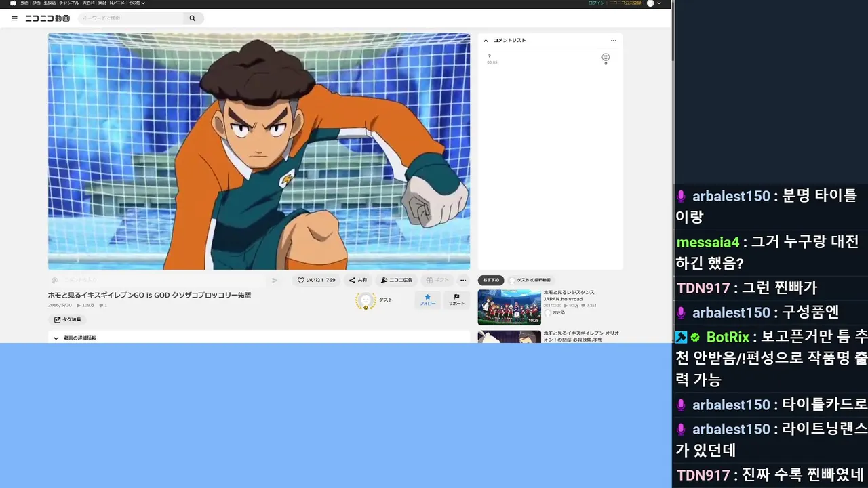
Task: Click the star フォロー follow button
Action: tap(427, 300)
